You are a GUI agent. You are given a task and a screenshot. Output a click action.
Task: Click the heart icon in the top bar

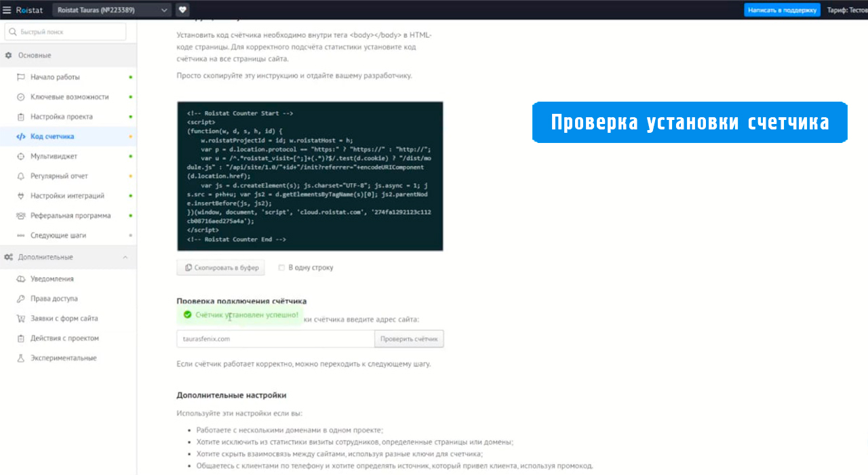(182, 9)
